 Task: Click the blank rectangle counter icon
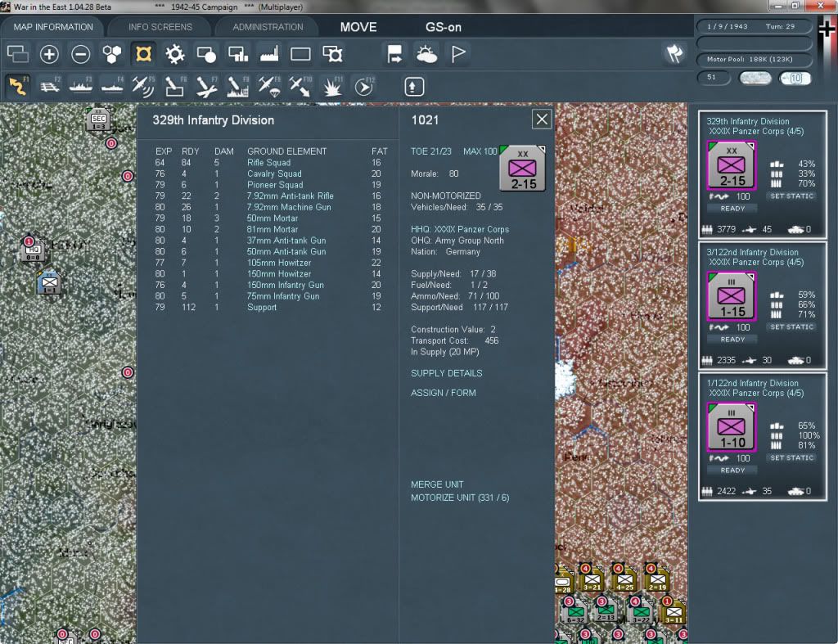click(300, 54)
